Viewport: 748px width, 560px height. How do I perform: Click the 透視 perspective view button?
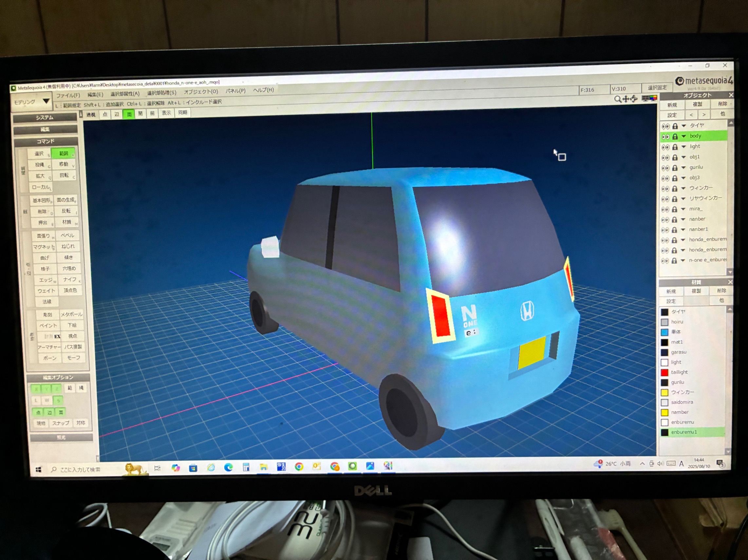point(91,115)
